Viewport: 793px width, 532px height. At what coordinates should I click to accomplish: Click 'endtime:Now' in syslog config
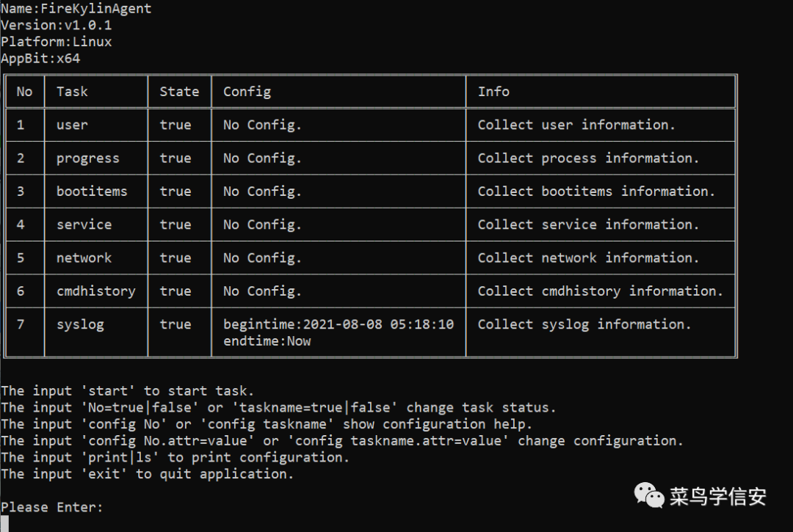pos(267,341)
